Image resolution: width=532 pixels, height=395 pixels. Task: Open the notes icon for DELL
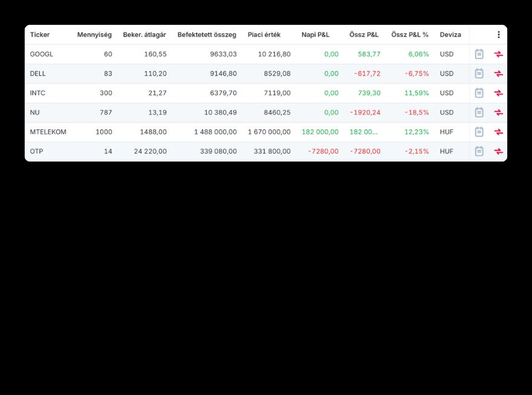(479, 73)
